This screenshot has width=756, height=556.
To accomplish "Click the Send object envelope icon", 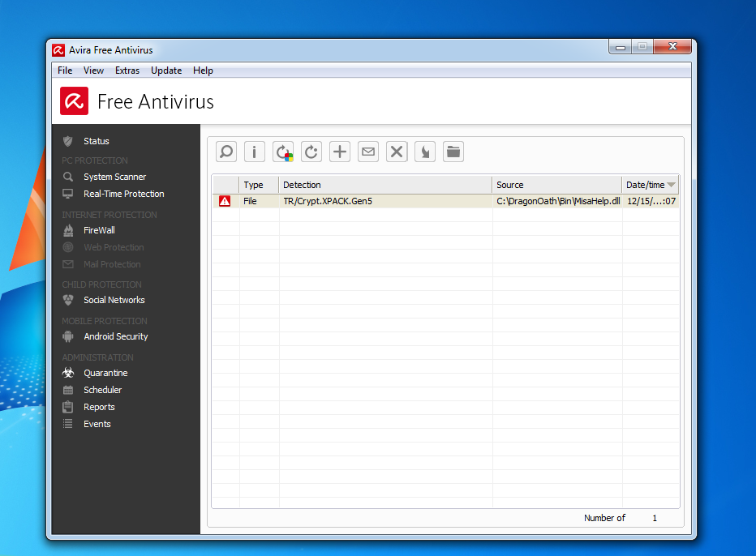I will (x=368, y=152).
